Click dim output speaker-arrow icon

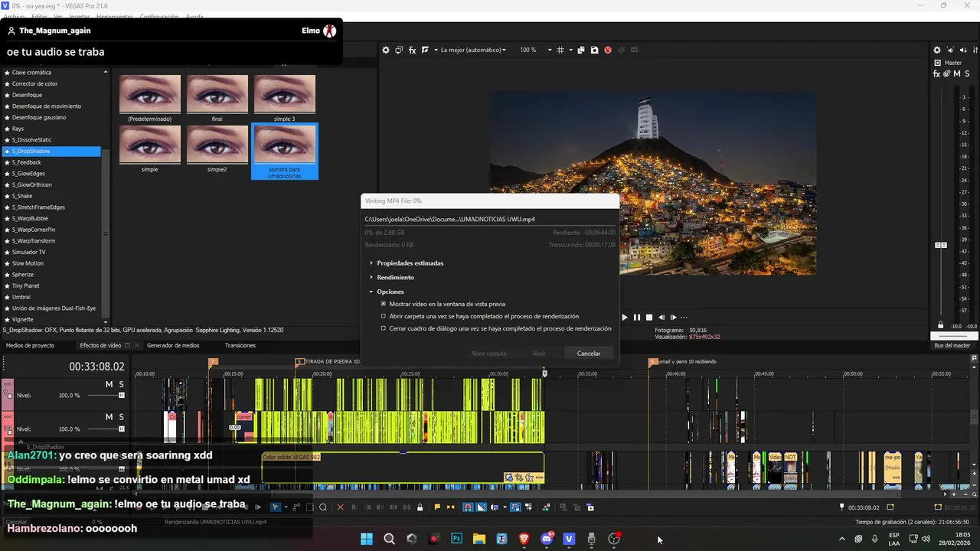pyautogui.click(x=964, y=50)
